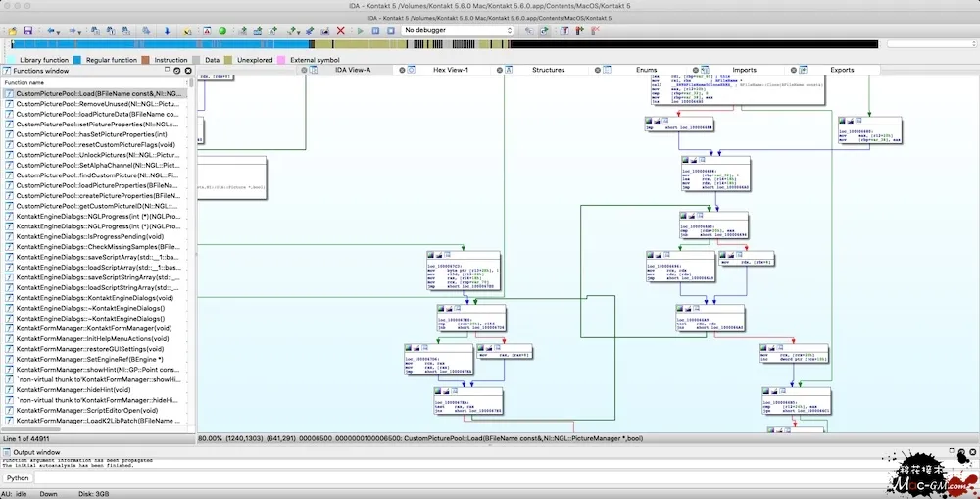Screen dimensions: 980x499
Task: Start process with green play icon
Action: click(x=360, y=30)
